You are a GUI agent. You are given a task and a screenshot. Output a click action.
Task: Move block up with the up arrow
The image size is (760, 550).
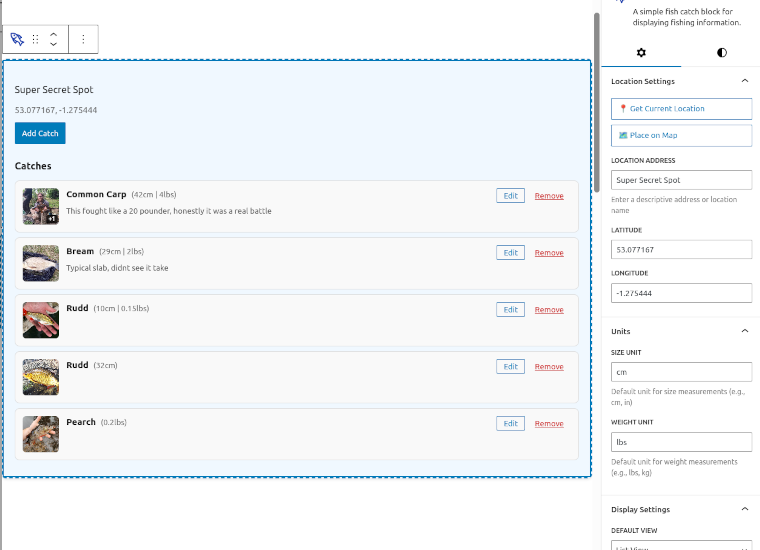54,34
